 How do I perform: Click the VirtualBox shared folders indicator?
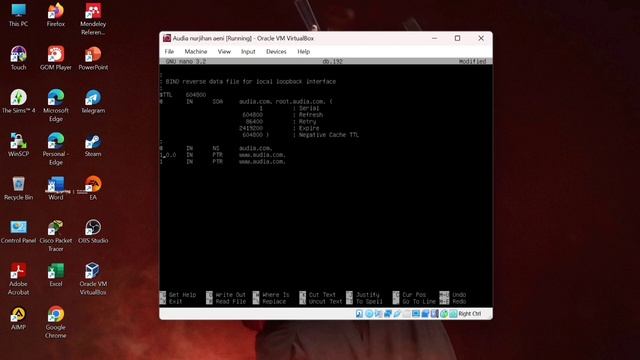[407, 313]
